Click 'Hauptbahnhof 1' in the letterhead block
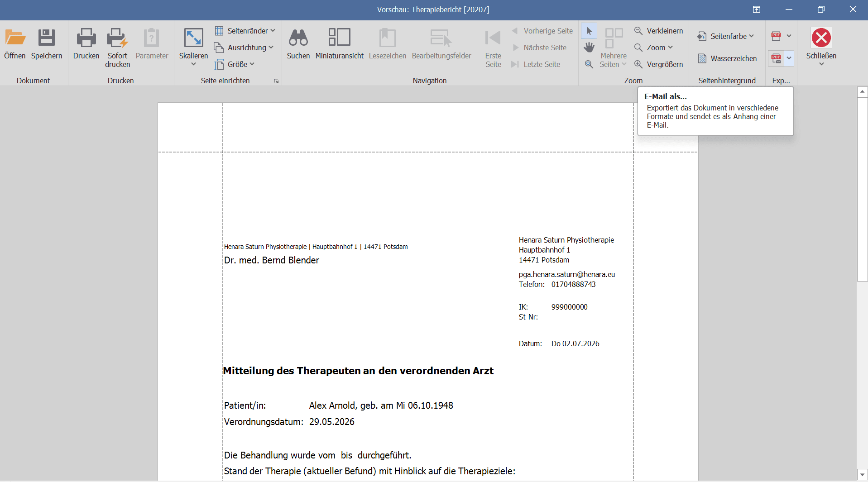The width and height of the screenshot is (868, 482). [545, 250]
